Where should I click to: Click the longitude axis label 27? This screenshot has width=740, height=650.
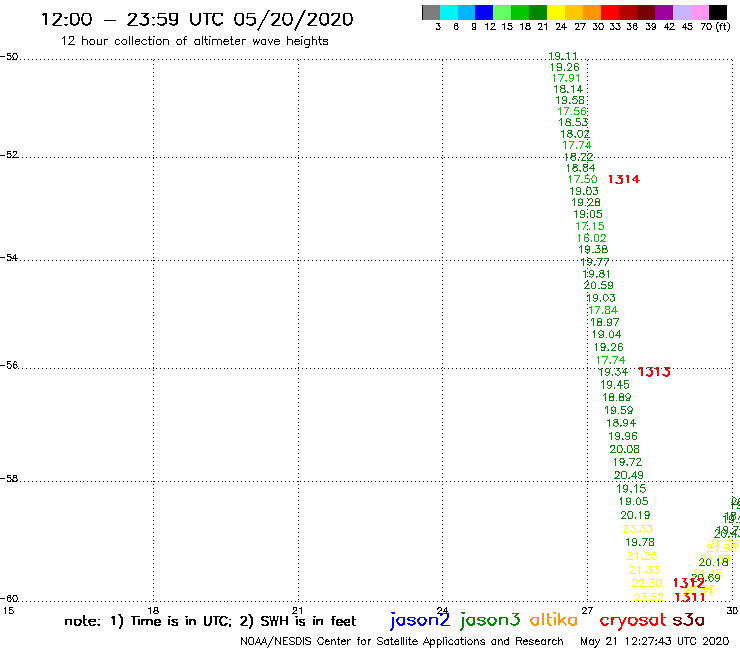[x=587, y=611]
